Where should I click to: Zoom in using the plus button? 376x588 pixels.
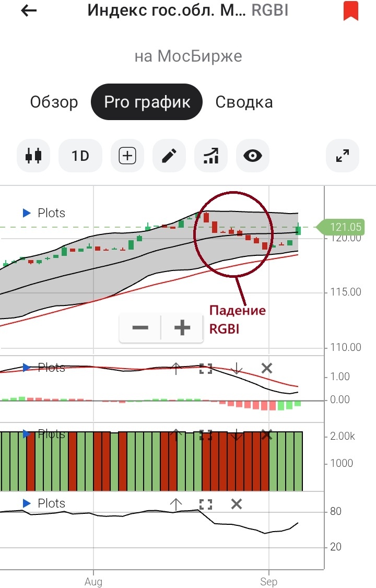click(182, 328)
